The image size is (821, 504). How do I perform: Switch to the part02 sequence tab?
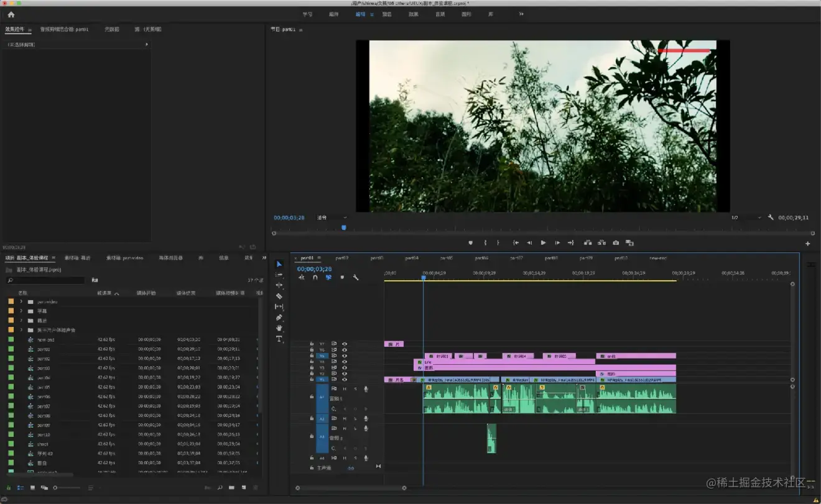coord(342,258)
